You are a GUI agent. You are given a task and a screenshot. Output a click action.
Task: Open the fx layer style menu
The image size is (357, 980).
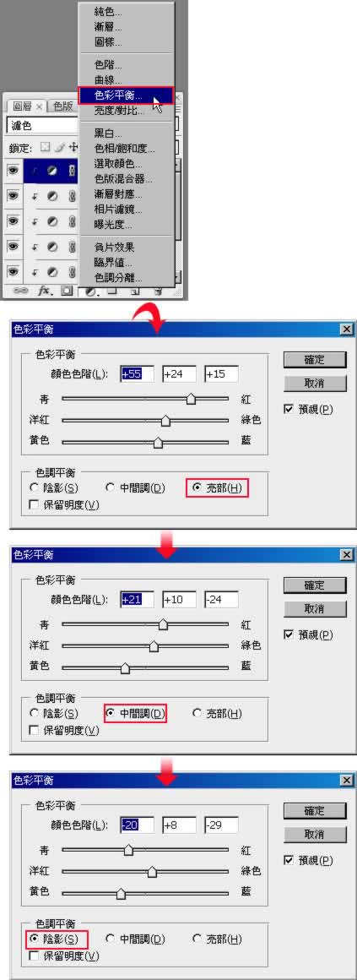45,291
